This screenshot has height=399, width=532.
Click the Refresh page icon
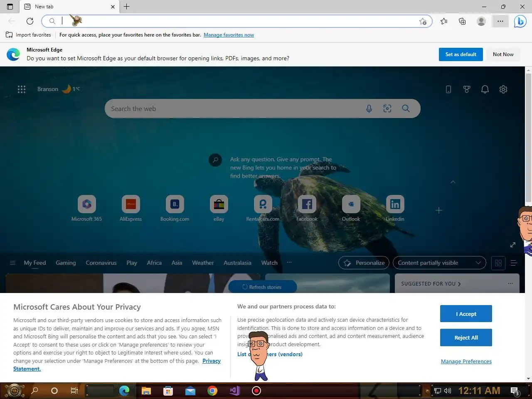pyautogui.click(x=30, y=21)
